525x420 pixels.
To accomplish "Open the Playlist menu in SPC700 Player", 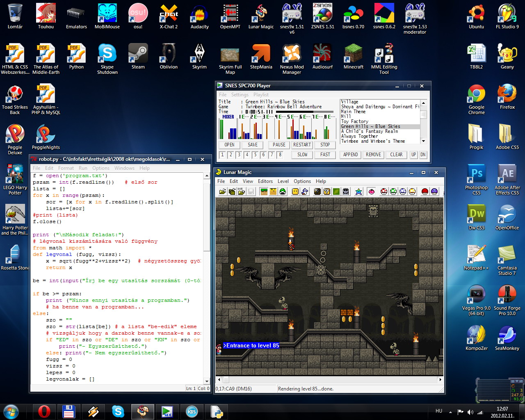I will 261,95.
